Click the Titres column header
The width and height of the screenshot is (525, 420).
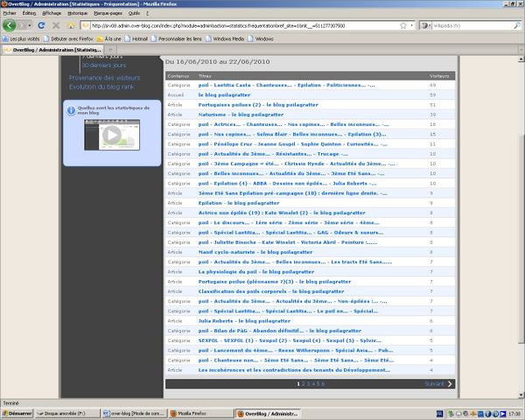pyautogui.click(x=205, y=76)
